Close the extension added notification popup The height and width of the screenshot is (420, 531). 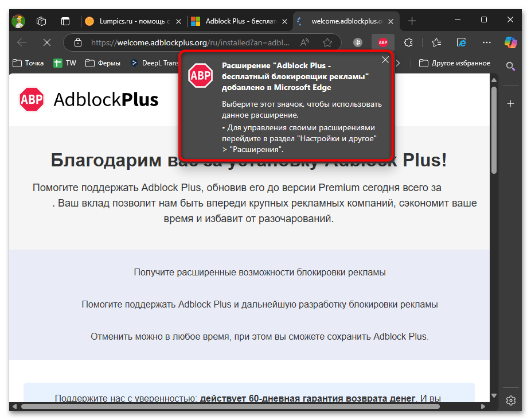(x=385, y=60)
